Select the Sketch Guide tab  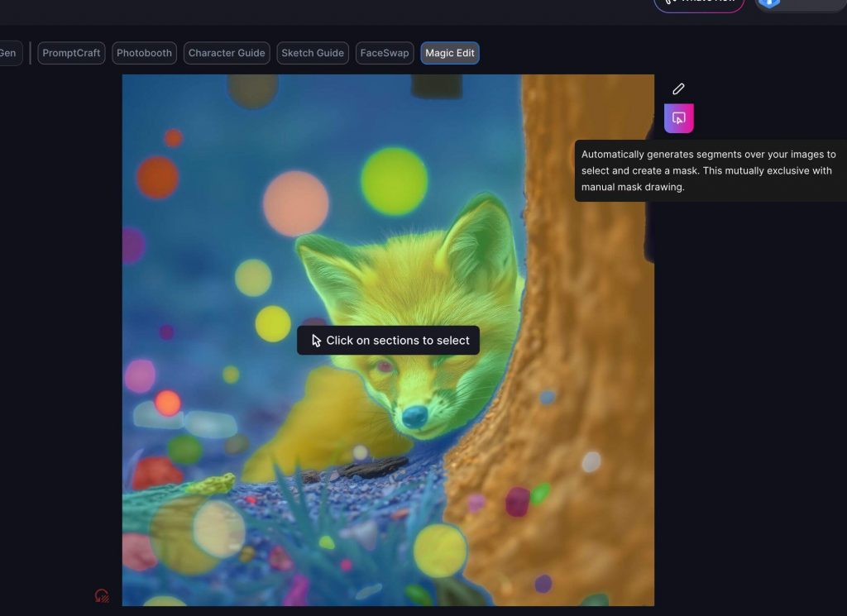[313, 53]
